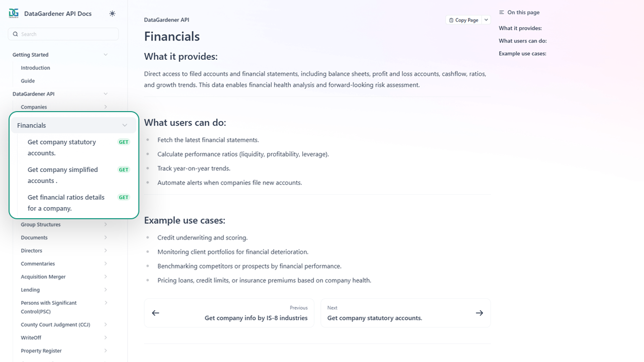Collapse the Getting Started section chevron

coord(106,55)
